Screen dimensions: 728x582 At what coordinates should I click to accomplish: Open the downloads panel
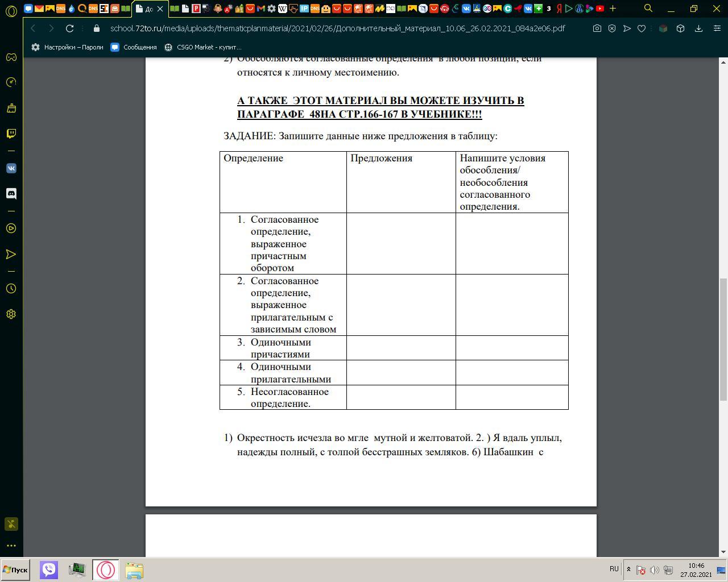coord(698,28)
